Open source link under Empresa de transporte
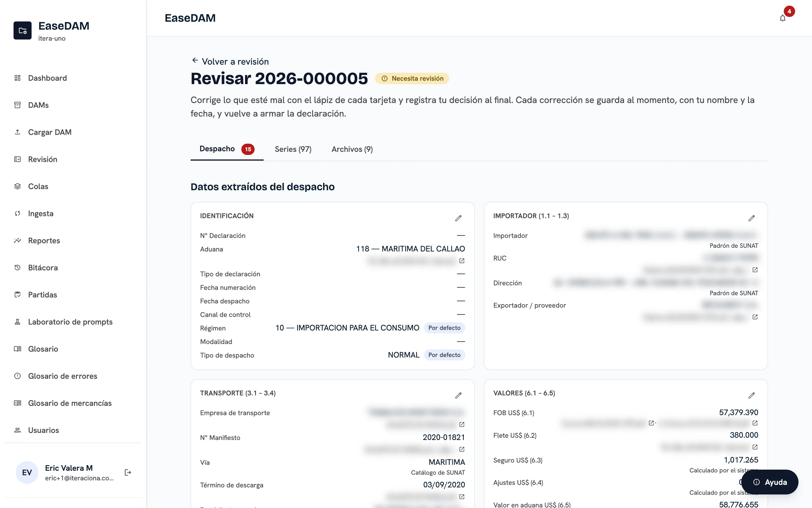This screenshot has height=508, width=812. (x=462, y=424)
